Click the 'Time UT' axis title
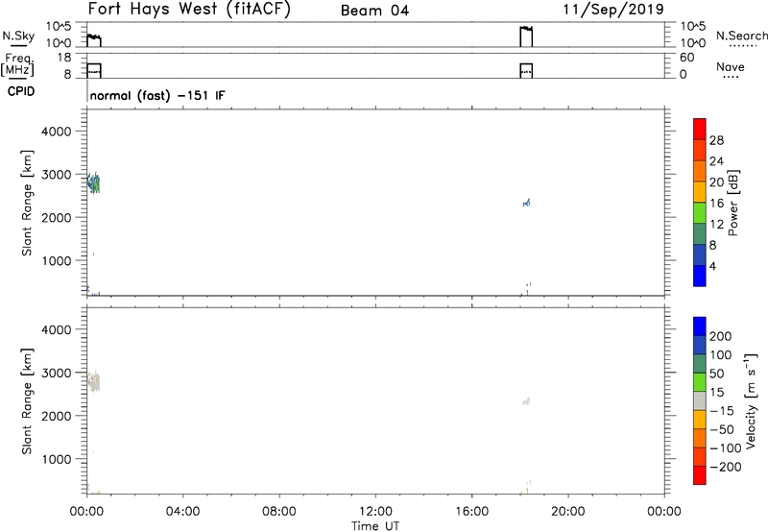This screenshot has width=768, height=532. click(375, 526)
